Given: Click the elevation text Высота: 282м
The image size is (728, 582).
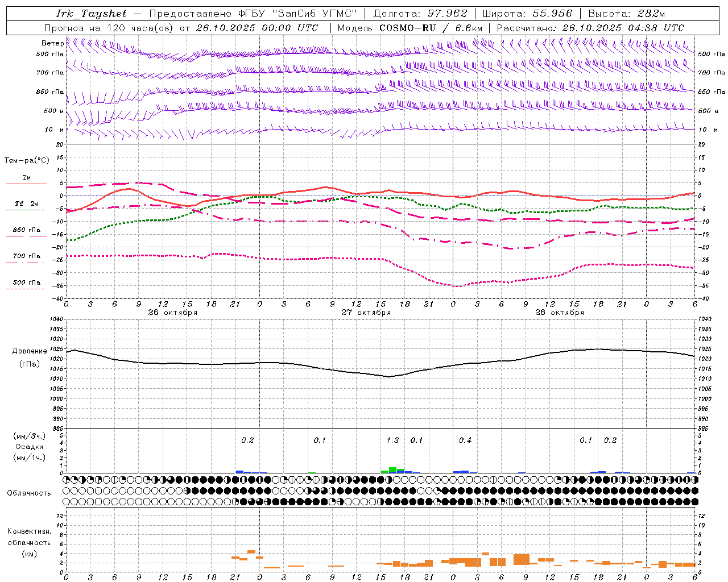Looking at the screenshot, I should 627,14.
